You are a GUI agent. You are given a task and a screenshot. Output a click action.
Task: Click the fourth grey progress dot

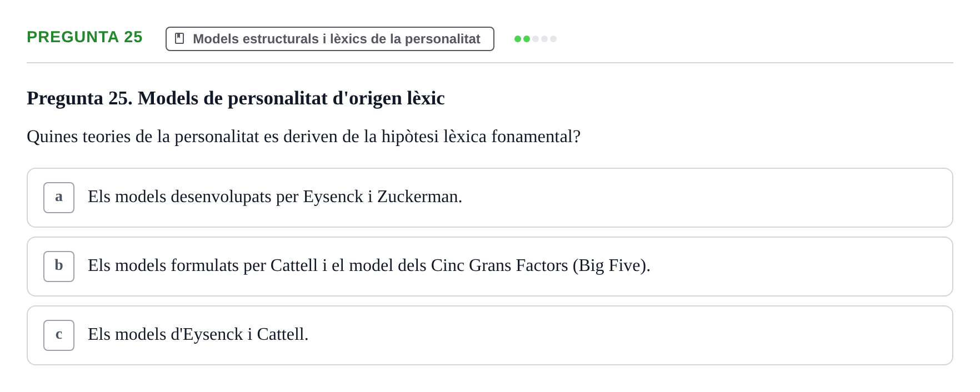point(544,39)
